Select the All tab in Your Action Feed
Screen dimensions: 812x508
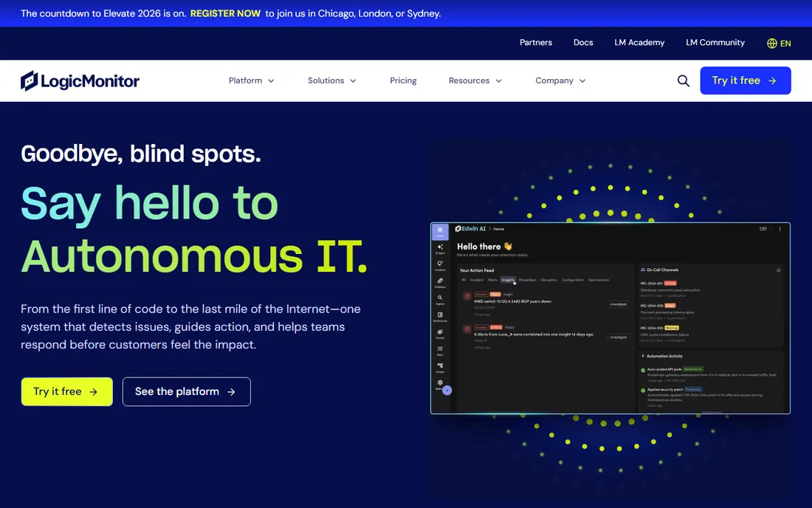point(464,280)
